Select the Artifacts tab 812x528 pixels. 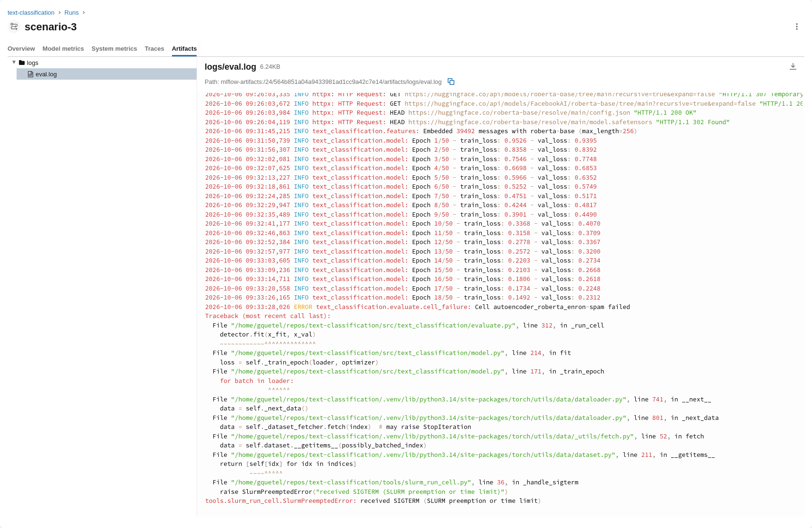[x=184, y=48]
